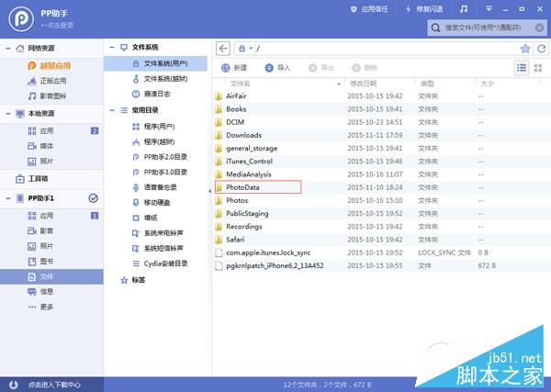551x392 pixels.
Task: Select the PhotoData folder
Action: (x=258, y=187)
